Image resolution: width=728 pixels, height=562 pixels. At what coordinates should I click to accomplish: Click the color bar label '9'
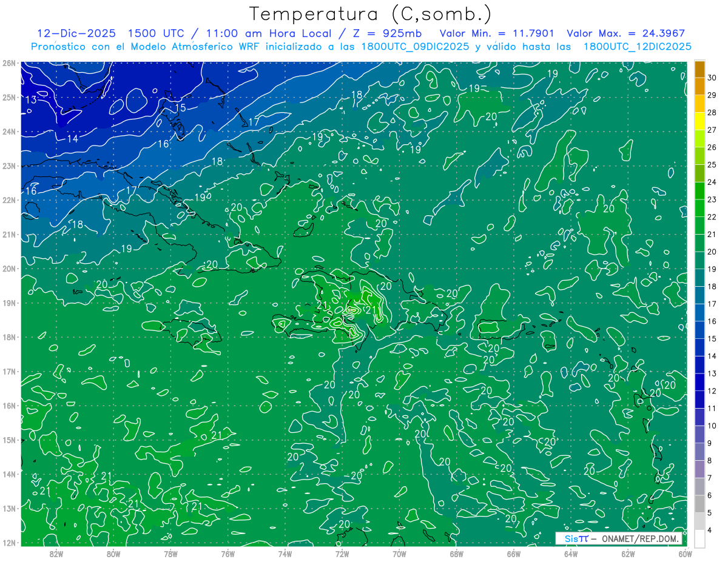(x=710, y=444)
